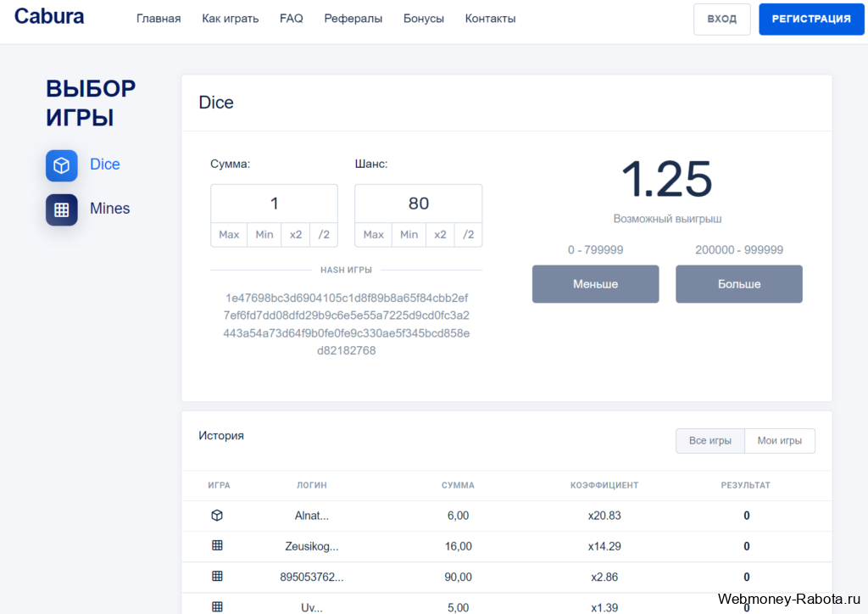The width and height of the screenshot is (868, 614).
Task: Open the Dice game cube icon
Action: pos(61,165)
